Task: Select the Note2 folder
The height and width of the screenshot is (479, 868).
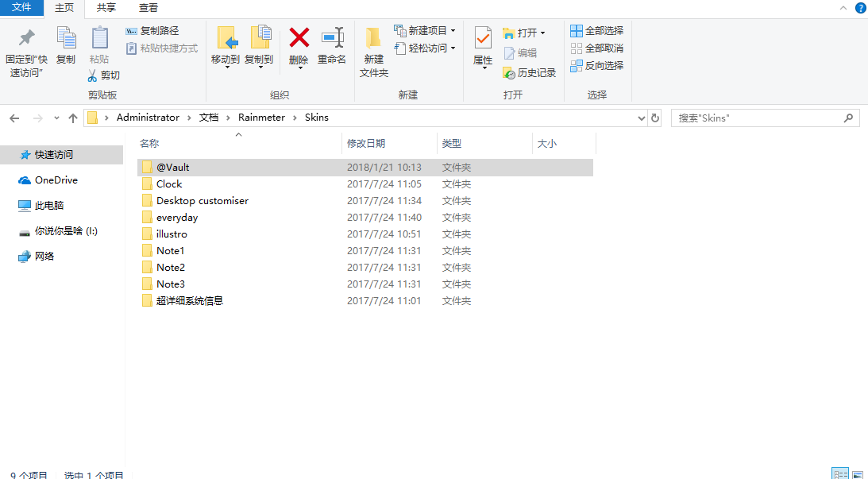Action: coord(365,267)
